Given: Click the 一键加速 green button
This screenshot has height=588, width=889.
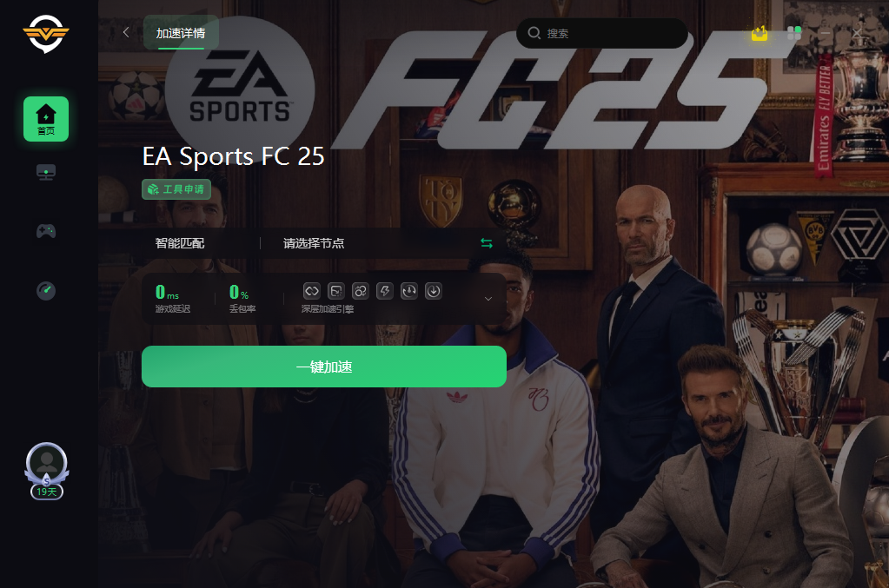Looking at the screenshot, I should click(324, 367).
